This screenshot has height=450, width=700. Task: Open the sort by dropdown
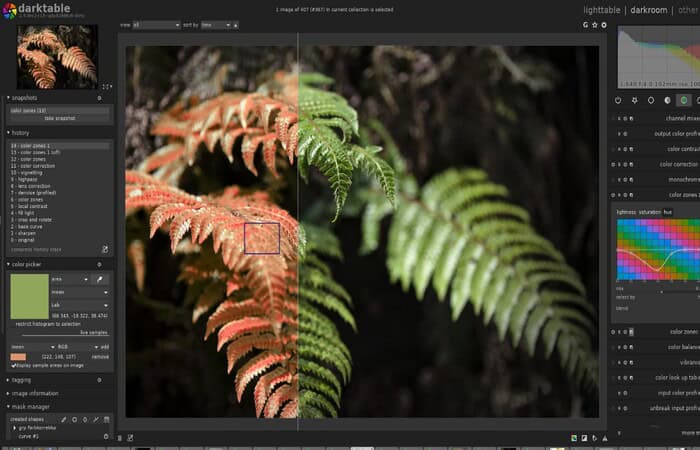click(x=216, y=25)
